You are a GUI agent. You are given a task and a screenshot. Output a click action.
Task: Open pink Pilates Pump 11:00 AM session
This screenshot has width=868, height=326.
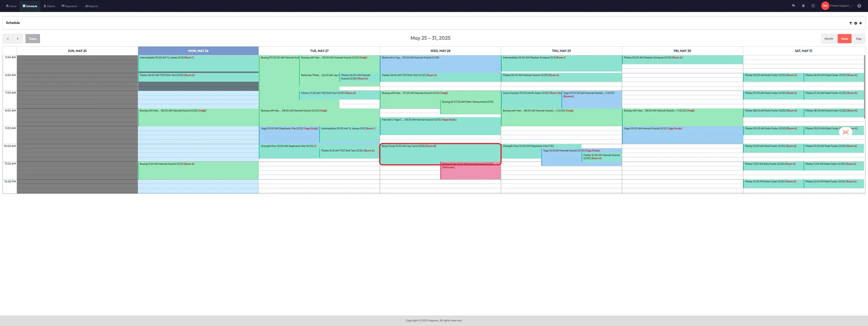pyautogui.click(x=470, y=173)
